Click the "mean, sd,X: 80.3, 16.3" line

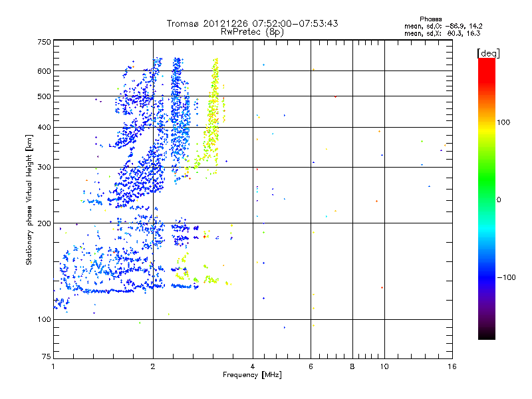click(x=442, y=33)
